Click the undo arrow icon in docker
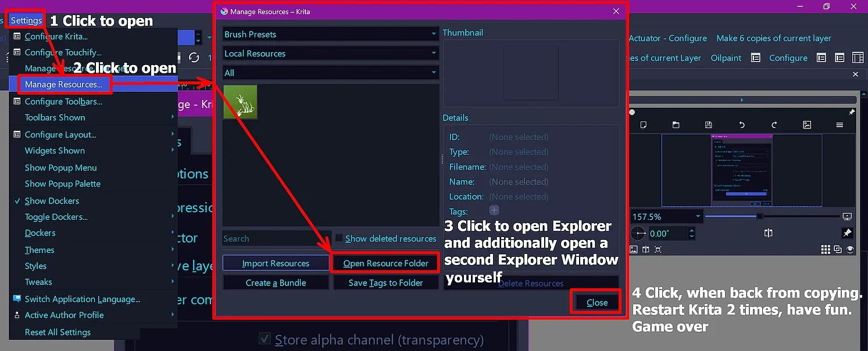Viewport: 868px width, 351px height. point(741,125)
